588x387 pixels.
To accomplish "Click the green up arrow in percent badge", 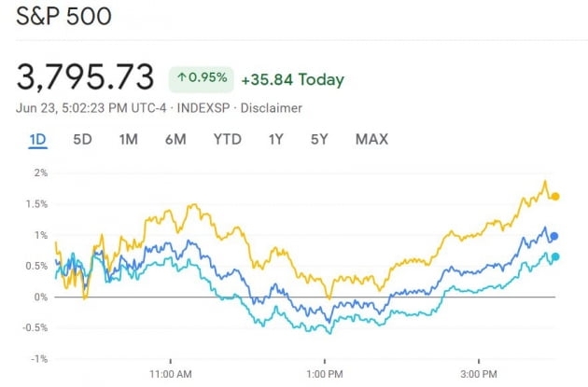I will [x=181, y=78].
